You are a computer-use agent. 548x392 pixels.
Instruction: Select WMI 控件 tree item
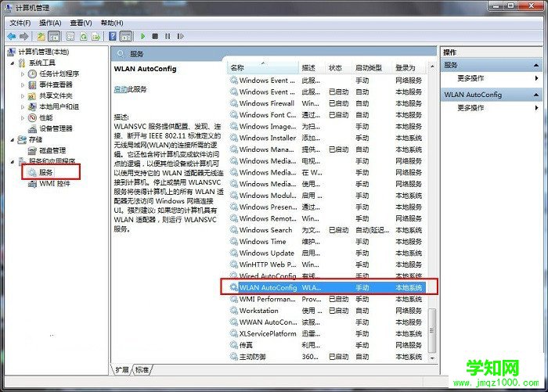click(x=55, y=183)
